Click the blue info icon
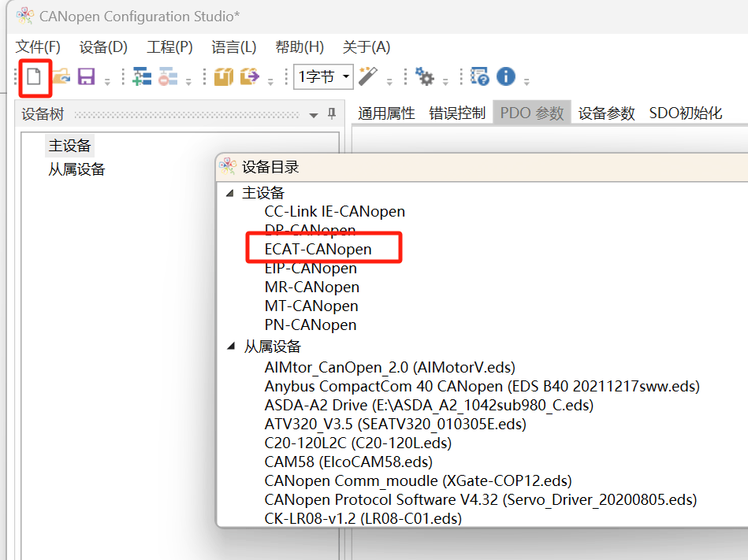 coord(506,76)
